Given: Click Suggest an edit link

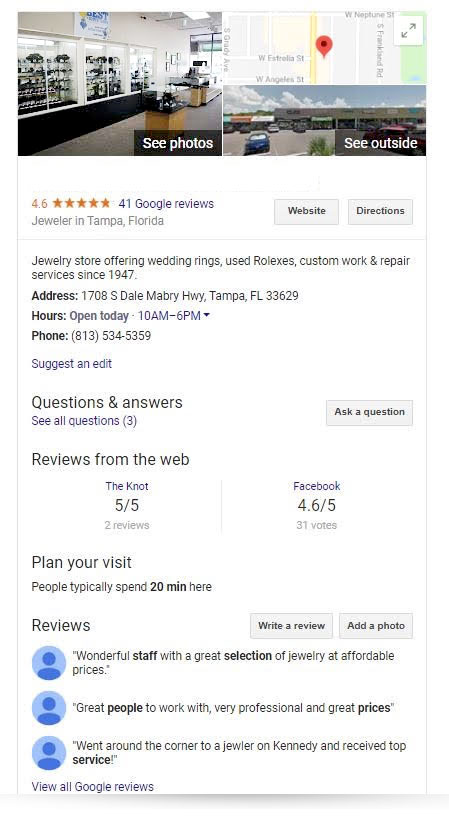Looking at the screenshot, I should (72, 364).
